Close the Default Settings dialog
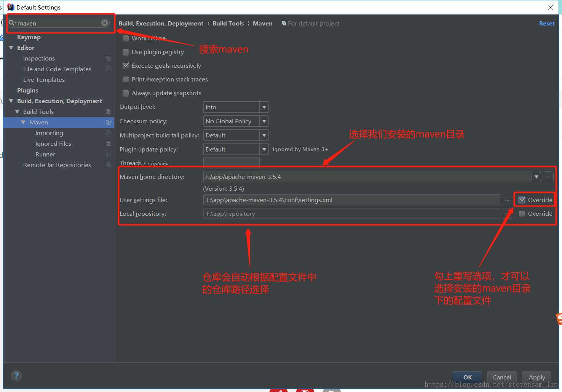This screenshot has width=562, height=392. [x=551, y=7]
